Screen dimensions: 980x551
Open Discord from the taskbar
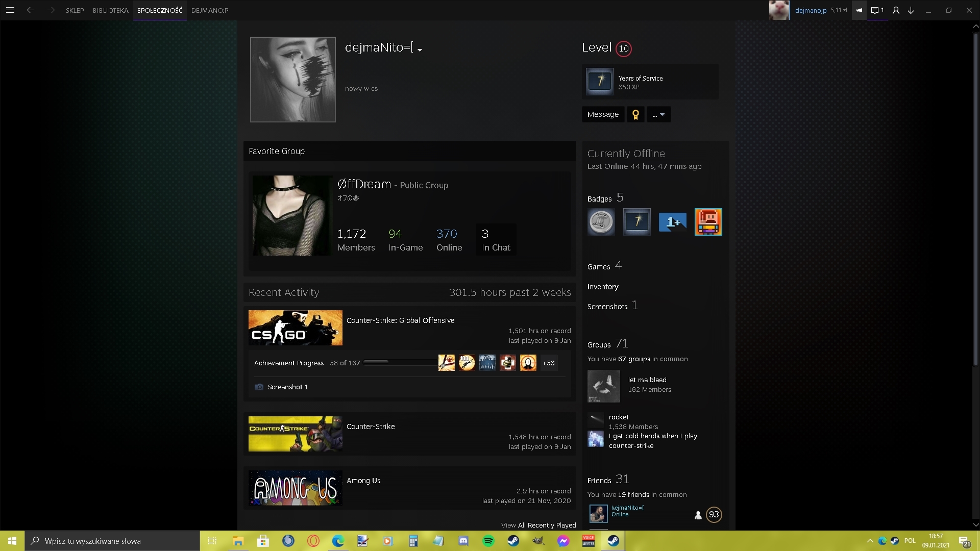[463, 541]
